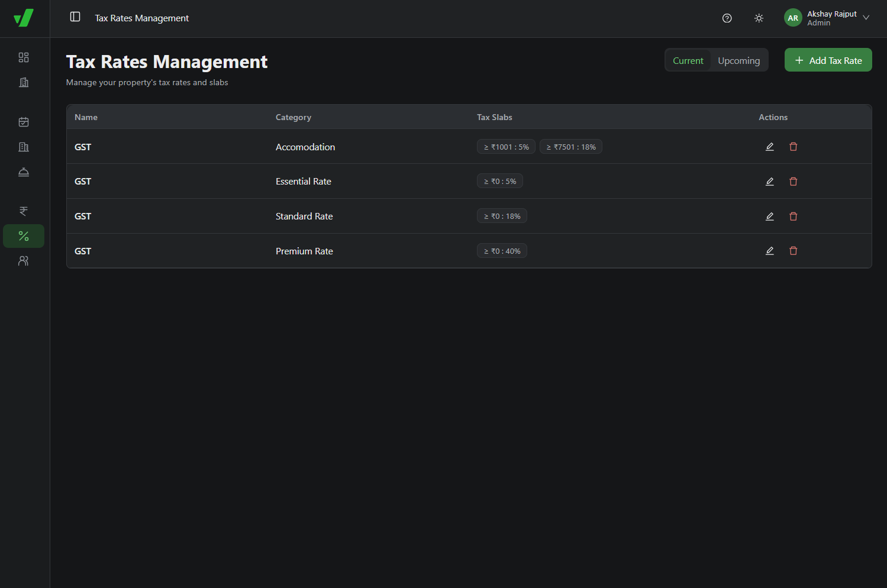Delete the Essential Rate GST row
Screen dimensions: 887x588
794,182
